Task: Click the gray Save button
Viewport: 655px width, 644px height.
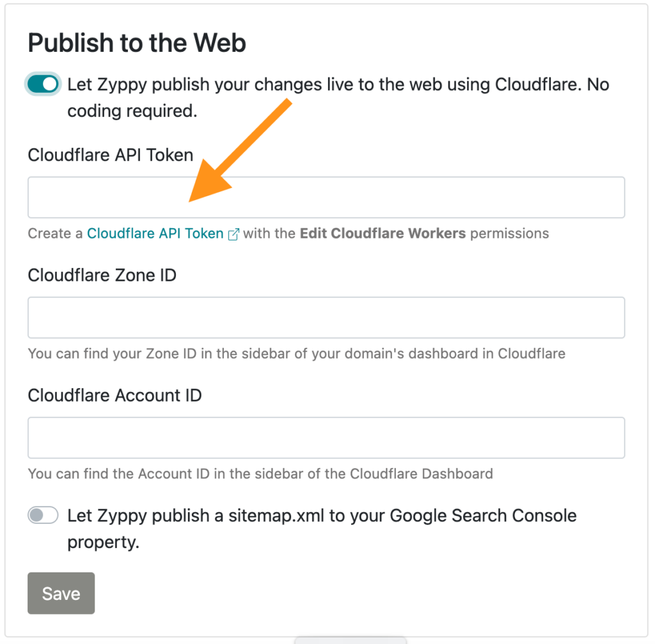Action: click(61, 593)
